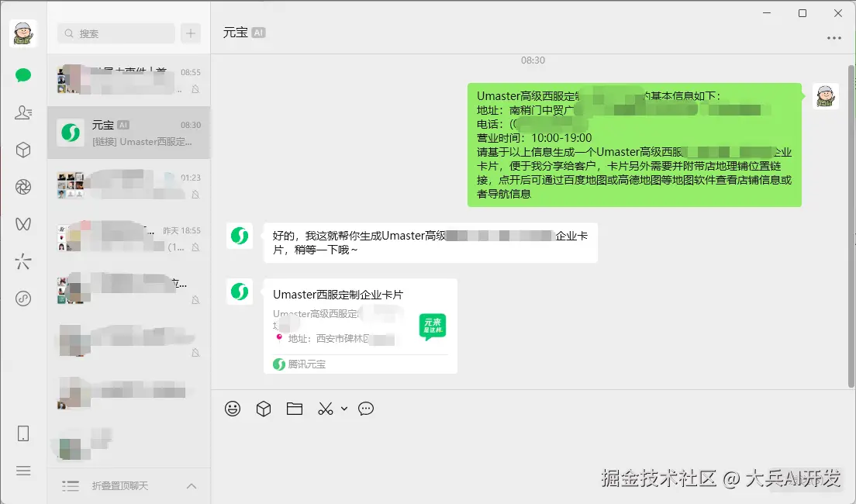Open the hamburger menu at sidebar bottom
Screen dimensions: 856x504
click(x=22, y=471)
